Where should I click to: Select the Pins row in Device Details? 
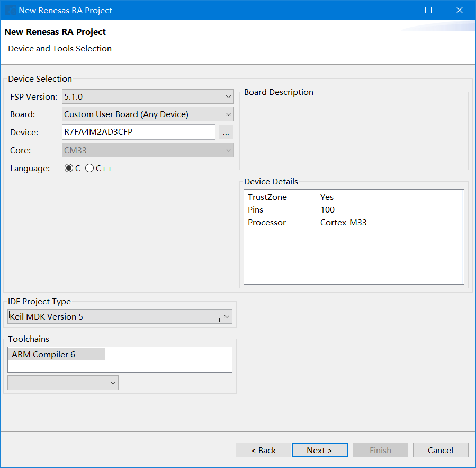click(354, 210)
